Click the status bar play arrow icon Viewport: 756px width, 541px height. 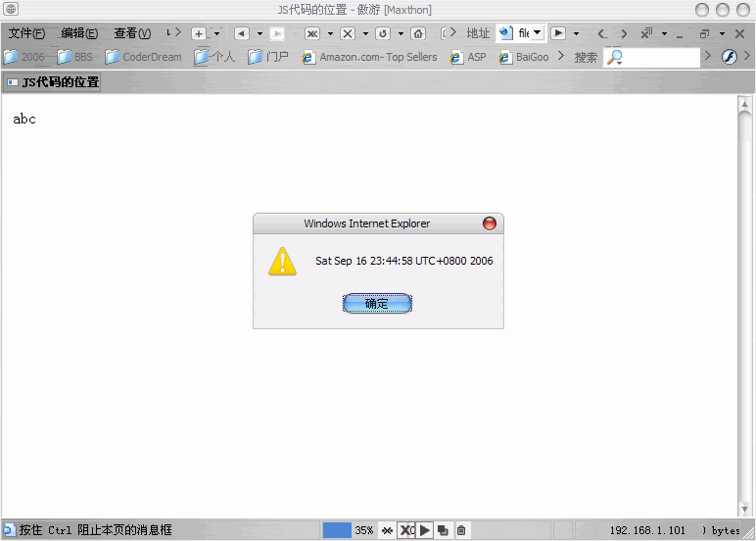point(425,530)
